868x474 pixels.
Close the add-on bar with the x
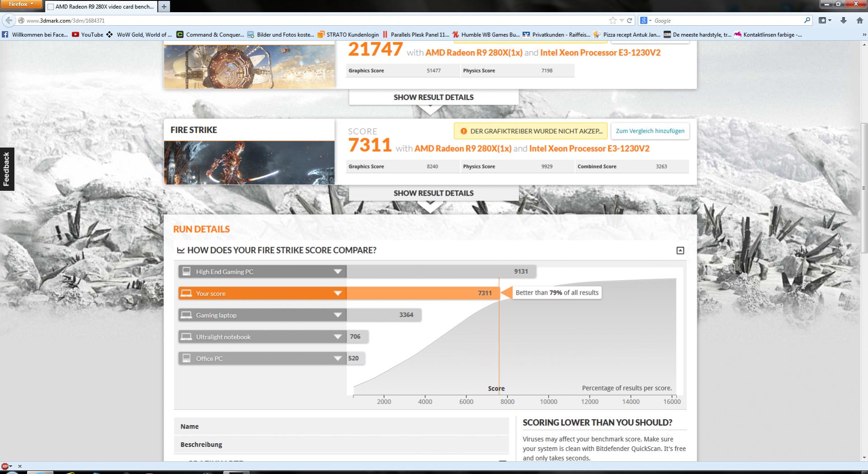20,466
